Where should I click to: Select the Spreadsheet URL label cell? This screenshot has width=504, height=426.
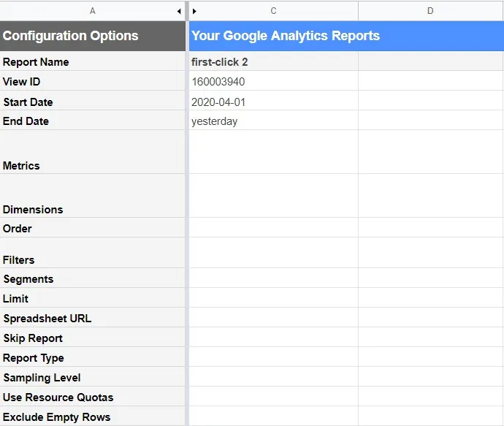93,318
